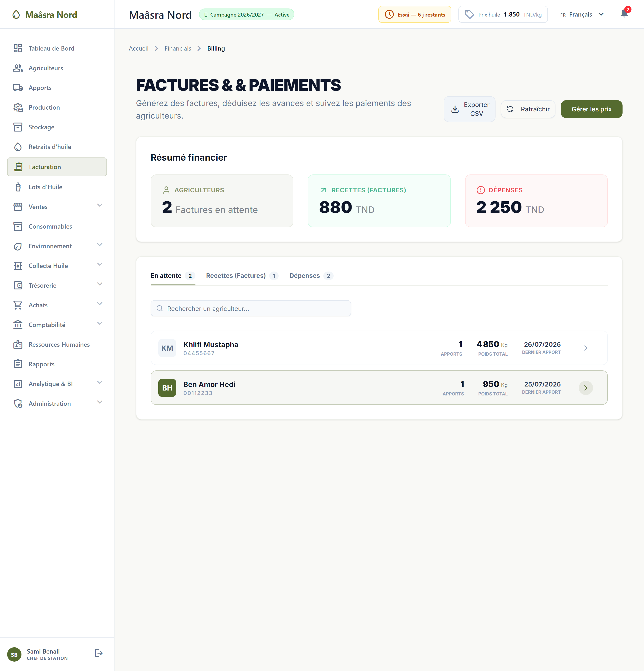Open the Khlifi Mustapha row arrow

tap(585, 348)
